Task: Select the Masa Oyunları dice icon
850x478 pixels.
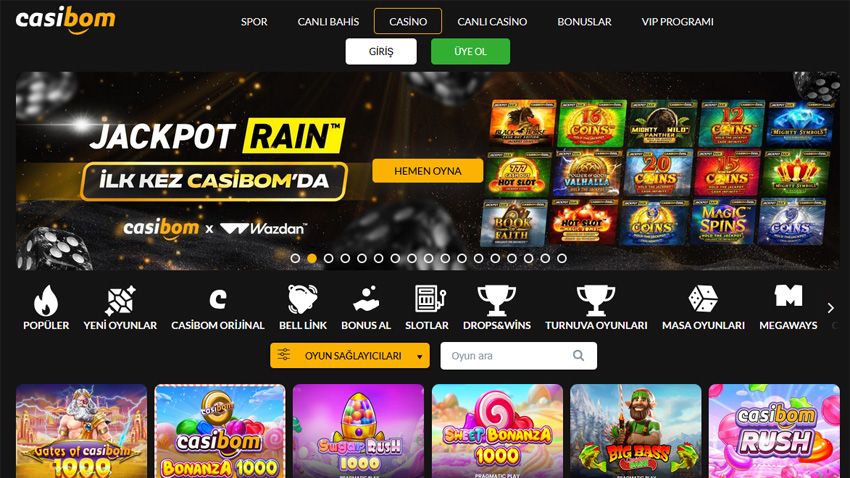Action: tap(703, 300)
